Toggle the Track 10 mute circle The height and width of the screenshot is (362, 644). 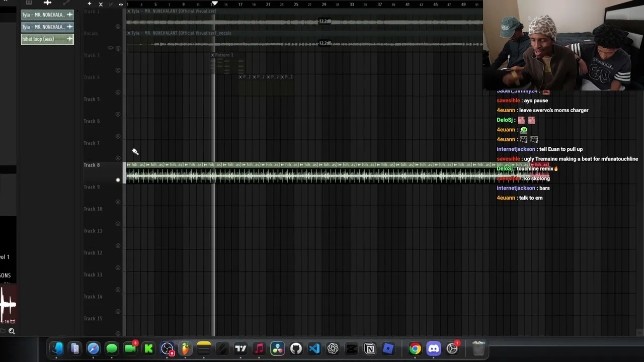(x=118, y=224)
